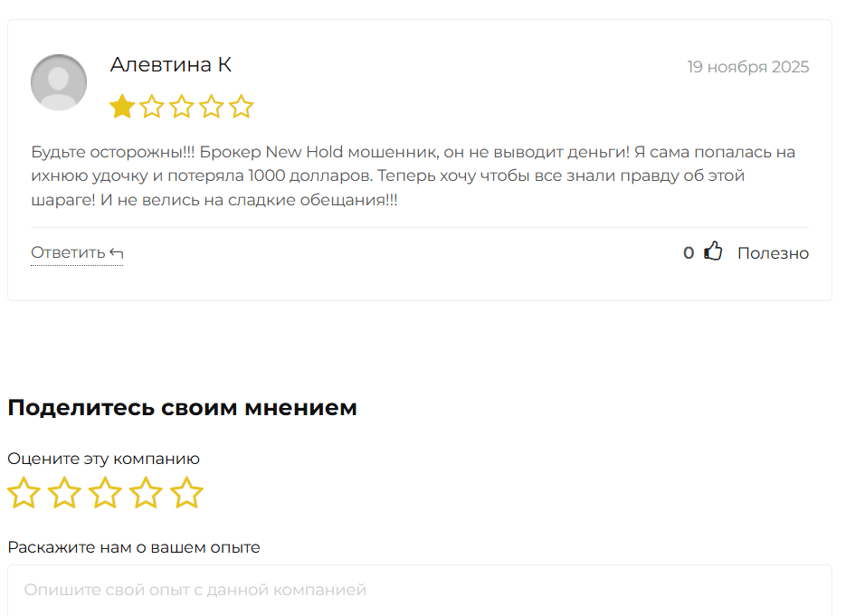This screenshot has height=616, width=846.
Task: Give the company a four-star rating
Action: (146, 493)
